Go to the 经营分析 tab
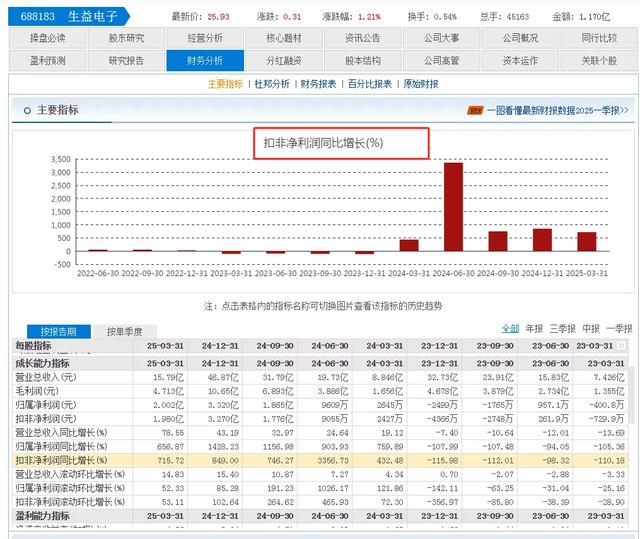 pos(205,38)
